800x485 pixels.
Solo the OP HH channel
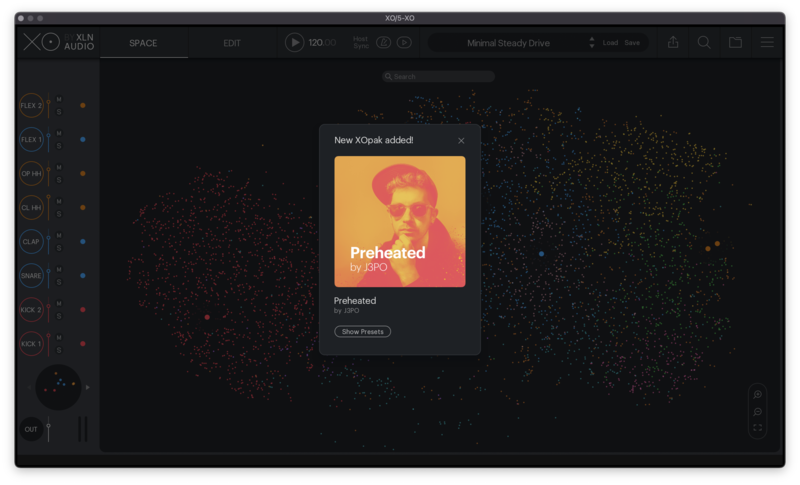coord(59,180)
